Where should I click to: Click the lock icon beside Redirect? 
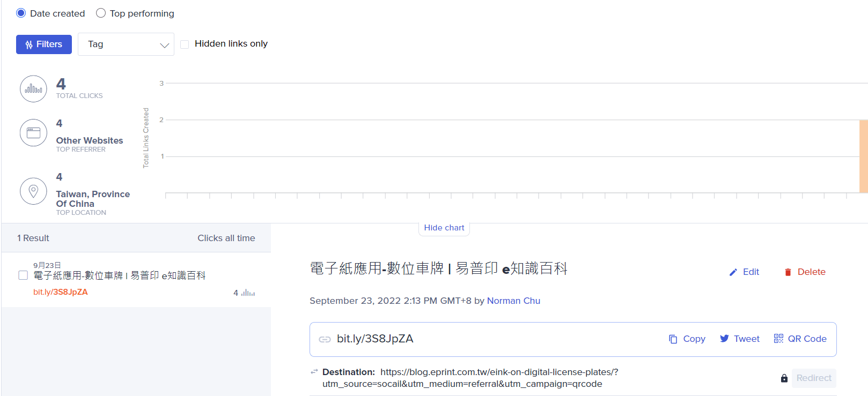pos(784,378)
